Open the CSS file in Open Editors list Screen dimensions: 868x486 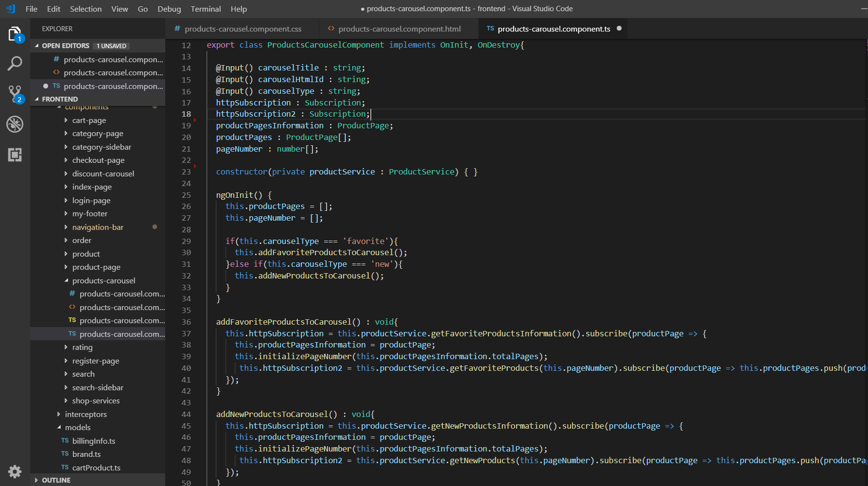point(98,59)
